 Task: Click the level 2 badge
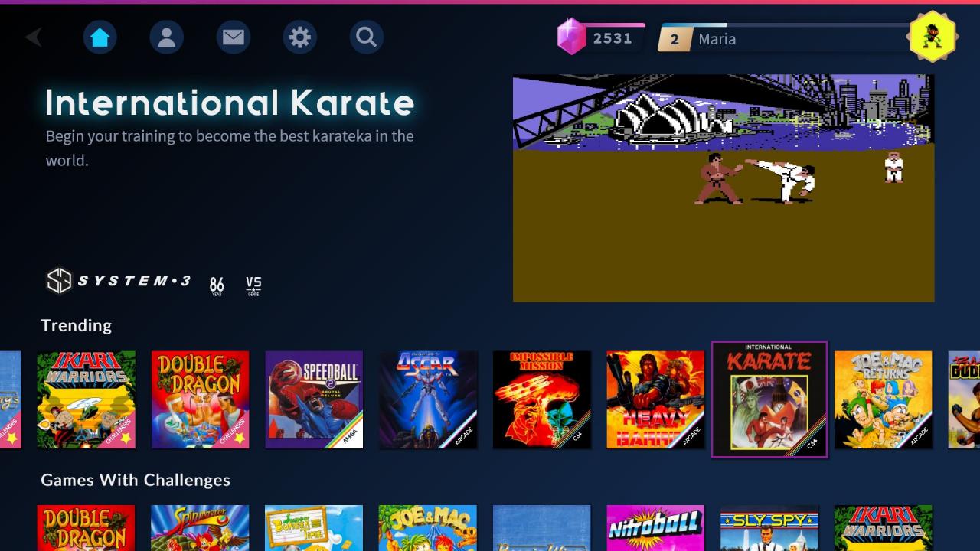pos(674,39)
